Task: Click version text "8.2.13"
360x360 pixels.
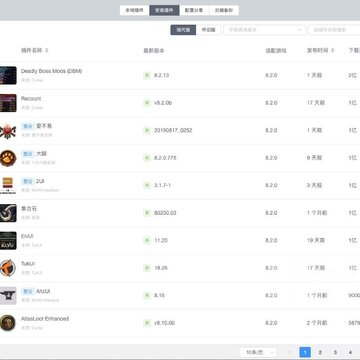Action: click(161, 75)
